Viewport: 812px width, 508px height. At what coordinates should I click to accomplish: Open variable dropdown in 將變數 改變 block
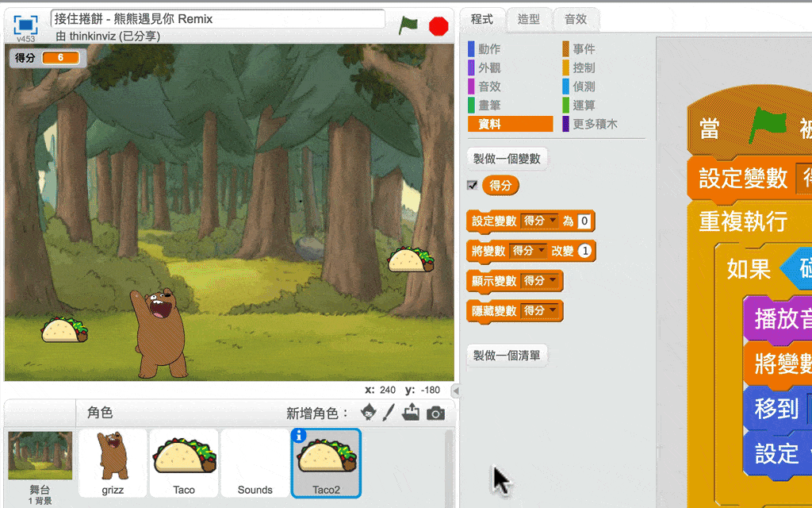pyautogui.click(x=528, y=251)
